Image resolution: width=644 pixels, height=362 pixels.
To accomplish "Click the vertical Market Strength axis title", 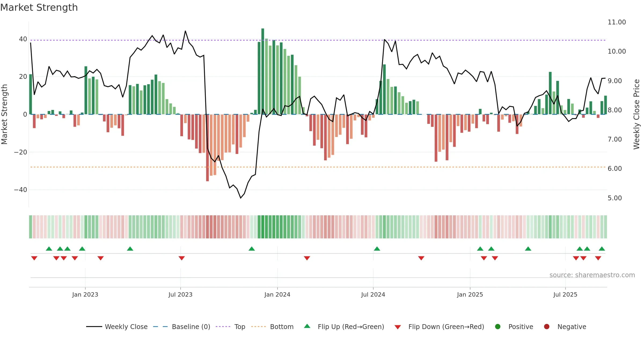I will [4, 114].
